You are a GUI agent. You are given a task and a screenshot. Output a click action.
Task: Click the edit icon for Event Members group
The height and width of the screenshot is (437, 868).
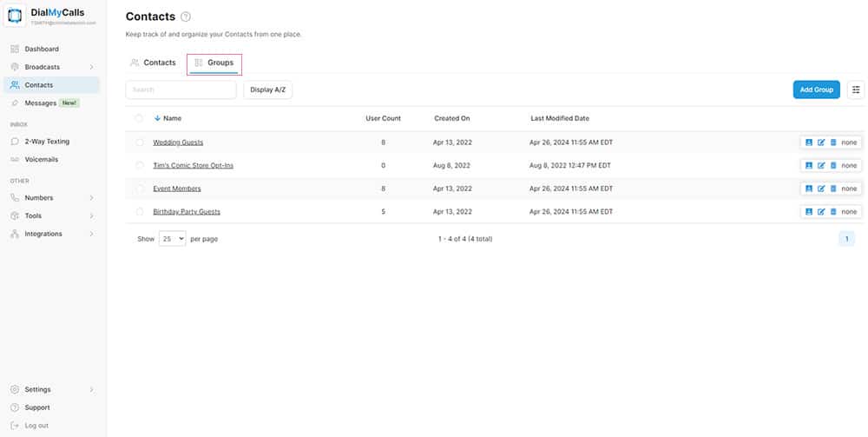point(821,189)
